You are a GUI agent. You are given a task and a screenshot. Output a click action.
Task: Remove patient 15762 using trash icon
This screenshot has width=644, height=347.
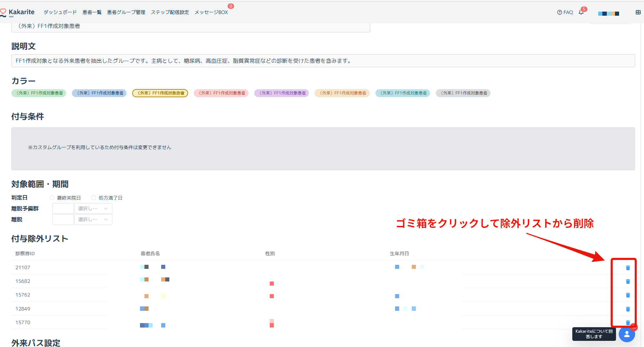(x=628, y=295)
